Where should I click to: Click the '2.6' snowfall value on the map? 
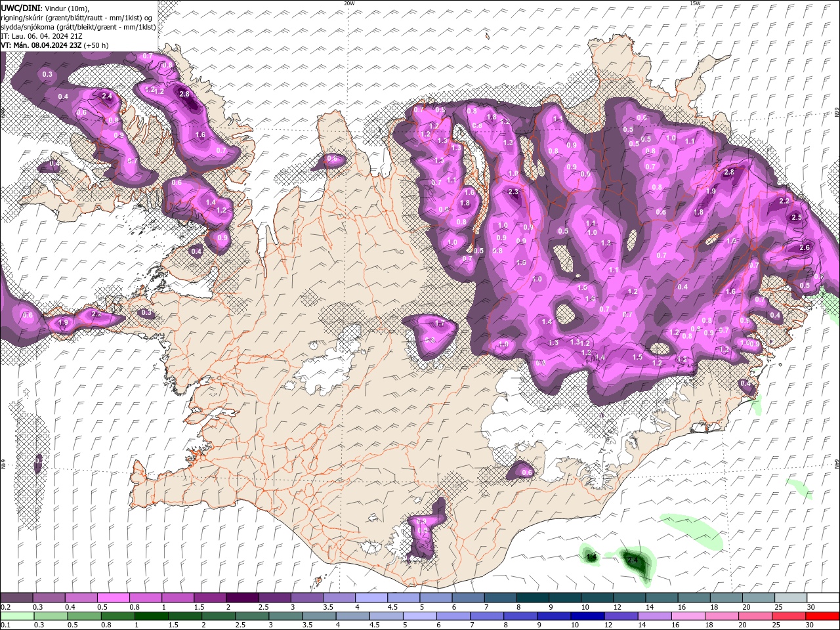pyautogui.click(x=805, y=247)
